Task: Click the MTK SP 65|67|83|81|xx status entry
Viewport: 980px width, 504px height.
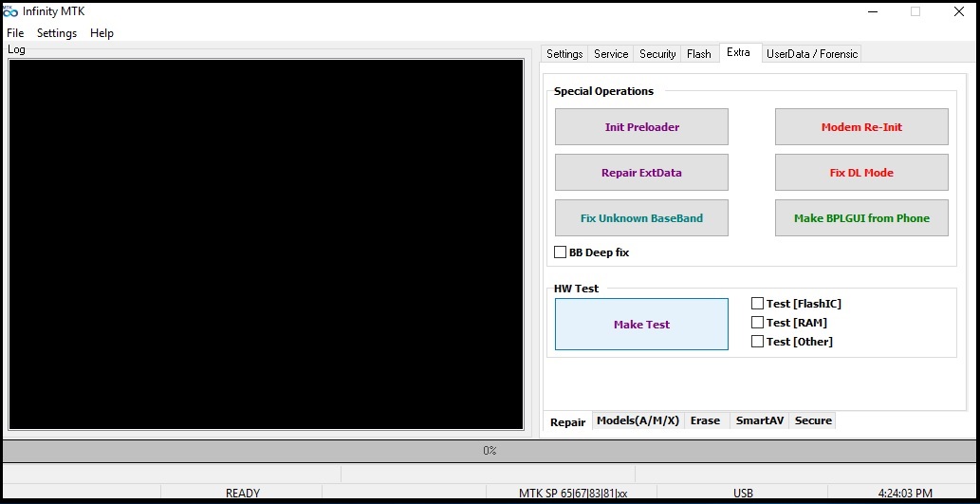Action: tap(573, 494)
